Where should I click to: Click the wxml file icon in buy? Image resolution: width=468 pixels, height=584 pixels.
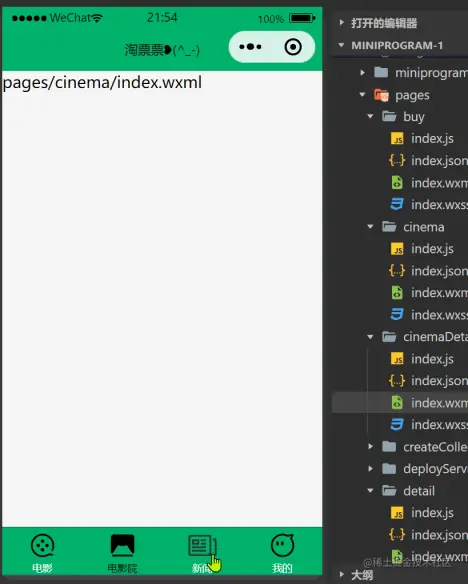click(397, 183)
